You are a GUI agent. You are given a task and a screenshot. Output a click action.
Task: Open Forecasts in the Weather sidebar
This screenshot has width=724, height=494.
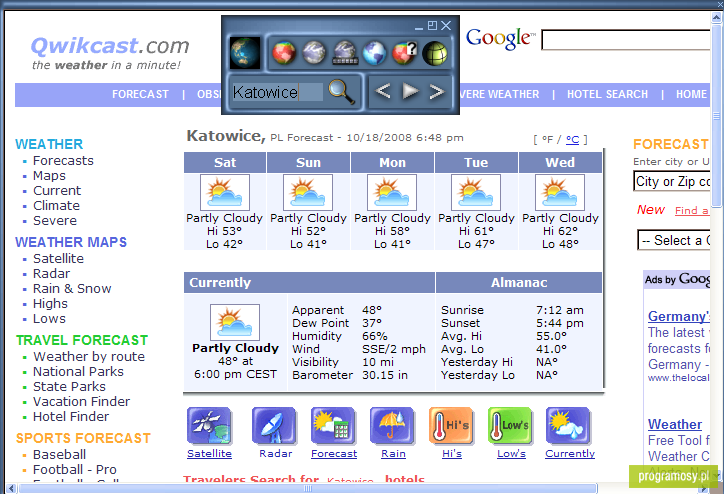[x=63, y=161]
